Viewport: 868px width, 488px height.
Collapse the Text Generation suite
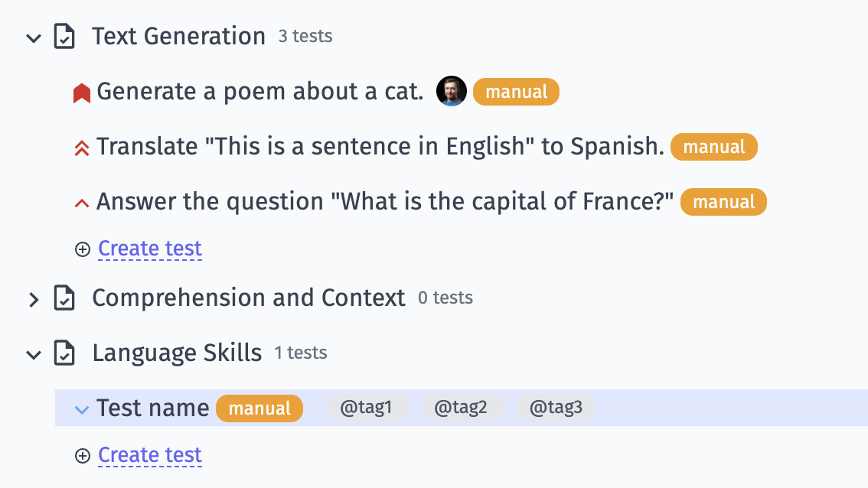pyautogui.click(x=33, y=36)
